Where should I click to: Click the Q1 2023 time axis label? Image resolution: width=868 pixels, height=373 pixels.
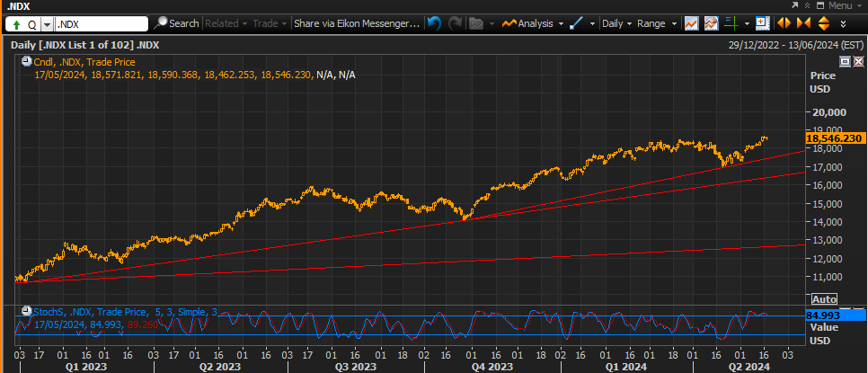point(85,367)
